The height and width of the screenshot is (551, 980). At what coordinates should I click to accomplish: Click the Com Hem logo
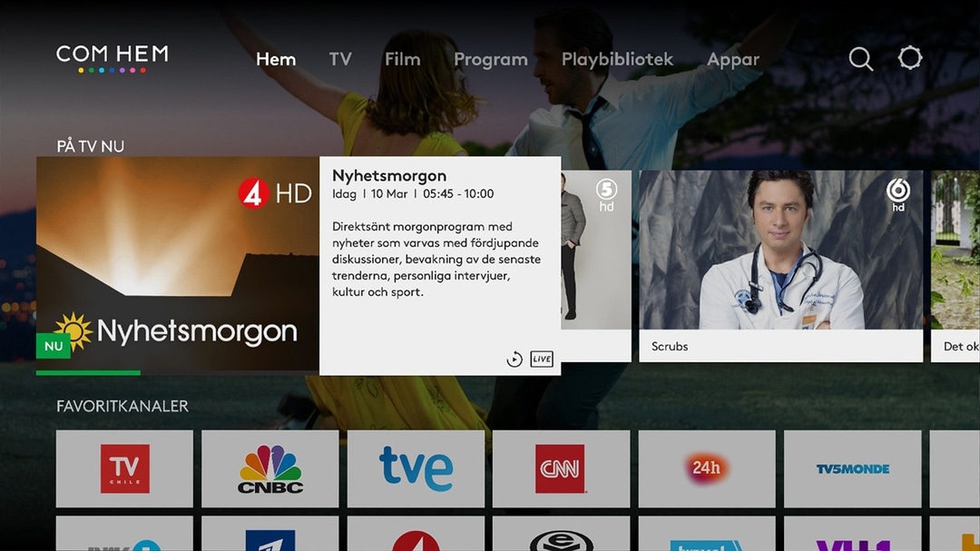[x=112, y=59]
